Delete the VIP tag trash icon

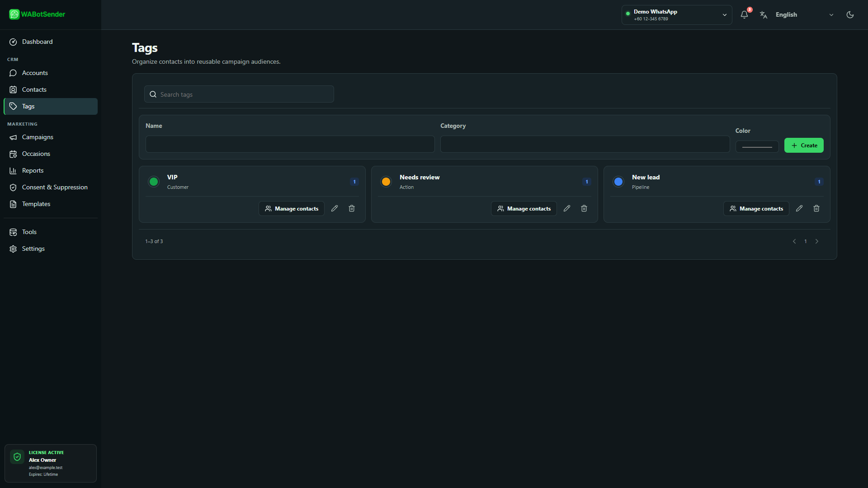pos(352,208)
